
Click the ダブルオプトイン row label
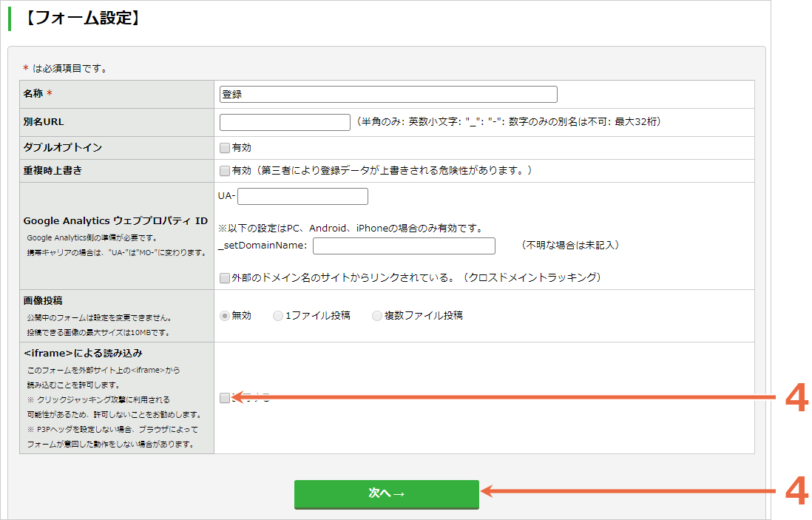(63, 148)
